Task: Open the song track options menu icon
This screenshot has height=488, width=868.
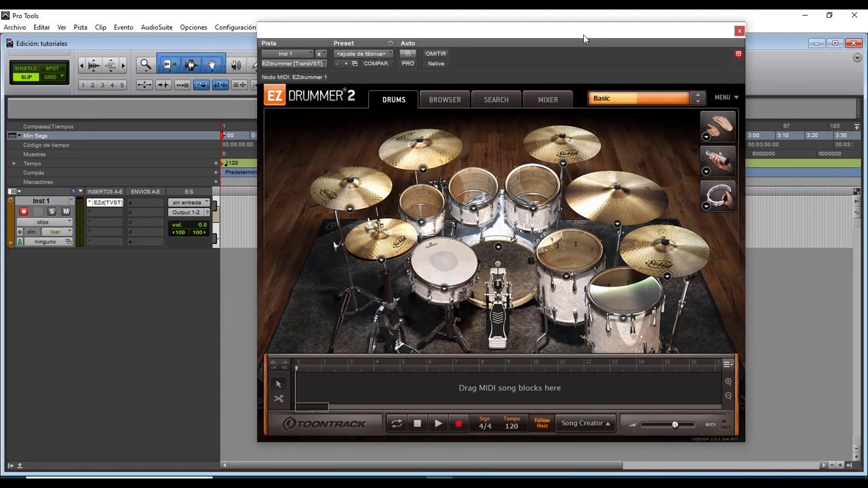Action: [x=728, y=365]
